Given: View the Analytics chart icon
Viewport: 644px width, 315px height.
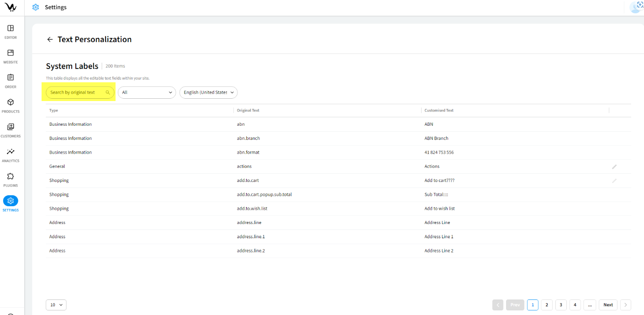Looking at the screenshot, I should tap(11, 152).
